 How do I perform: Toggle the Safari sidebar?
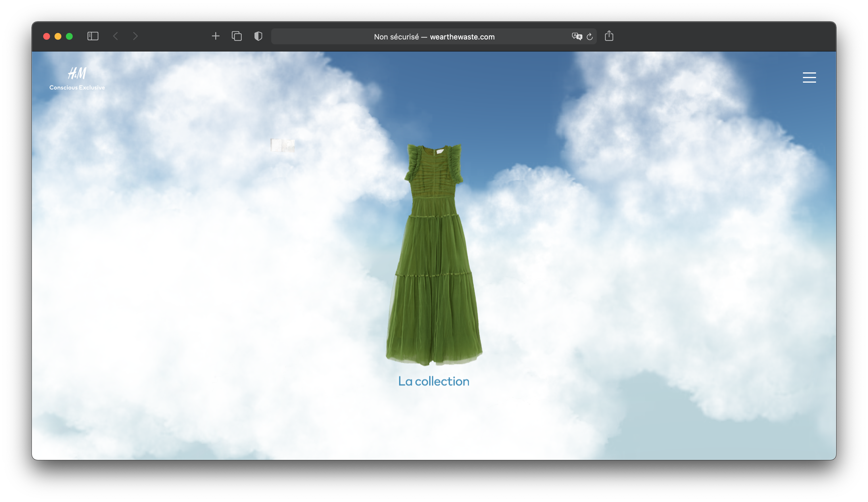tap(93, 36)
